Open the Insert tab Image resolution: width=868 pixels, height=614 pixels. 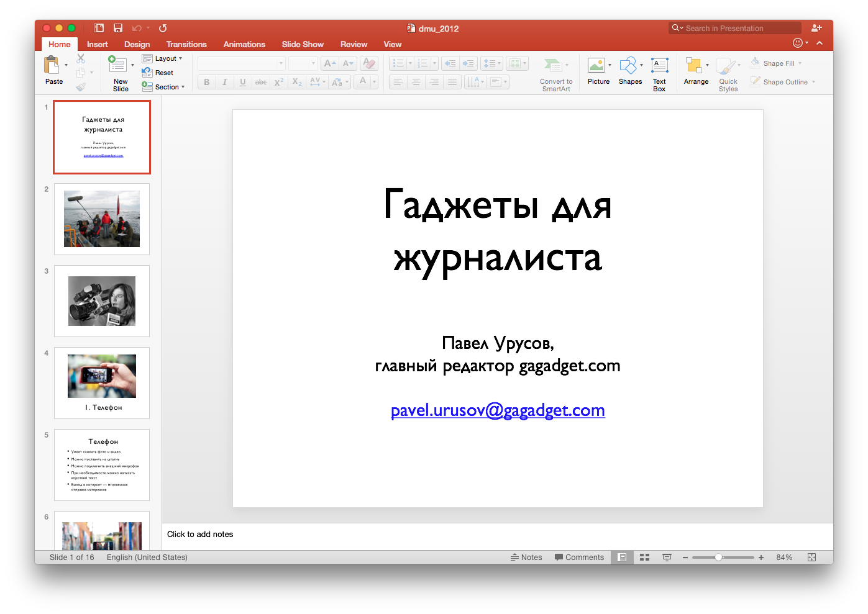[98, 44]
